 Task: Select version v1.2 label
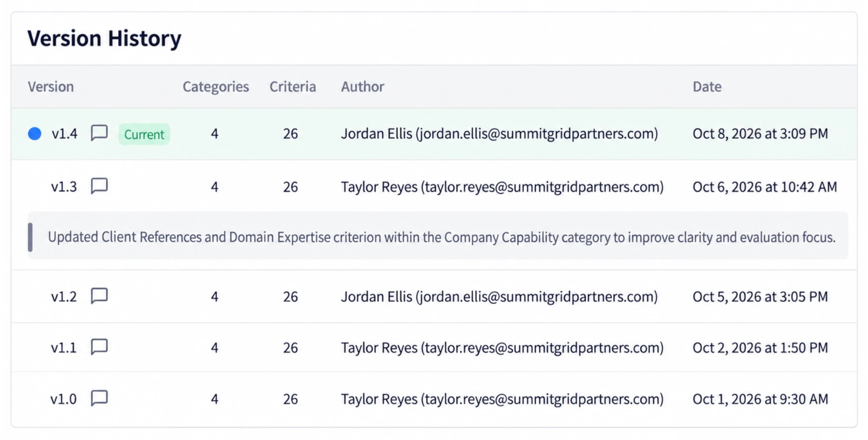coord(64,297)
